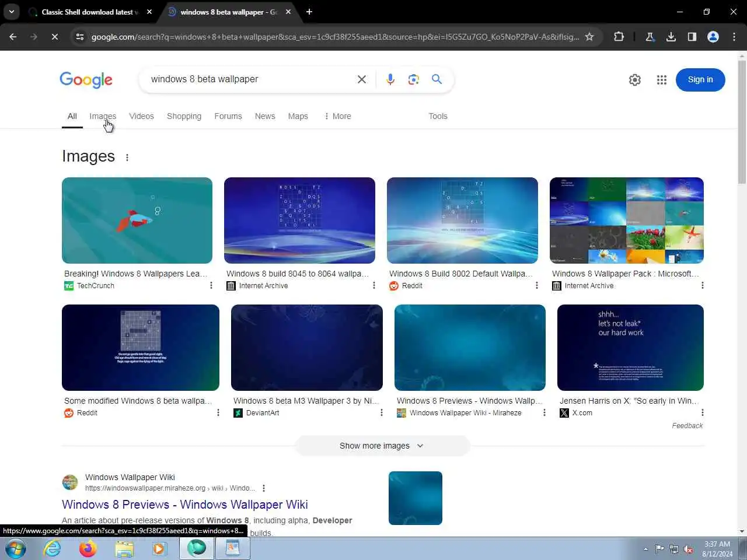The height and width of the screenshot is (560, 747).
Task: Click the stop loading button
Action: (x=54, y=37)
